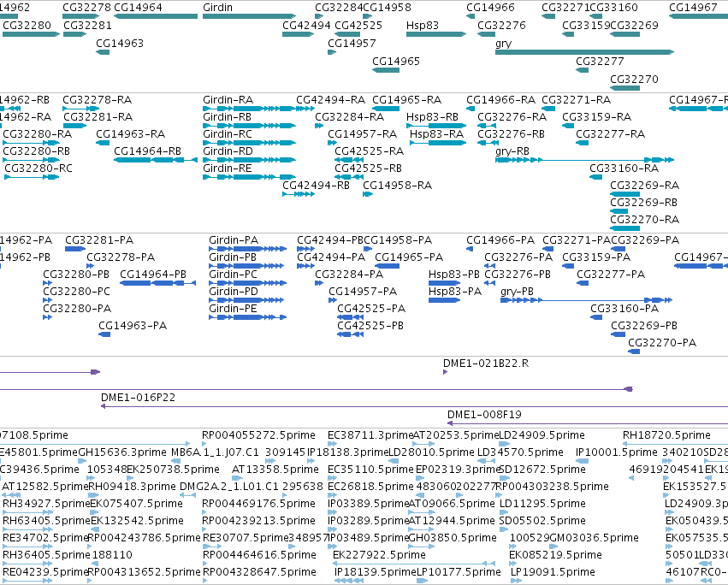Viewport: 728px width, 585px height.
Task: Click the CG32277 gene label
Action: point(600,62)
